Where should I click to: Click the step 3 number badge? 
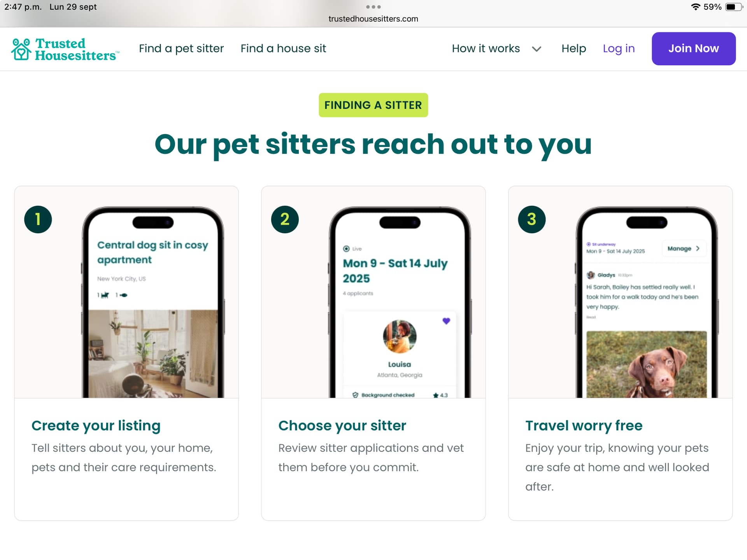pyautogui.click(x=531, y=219)
